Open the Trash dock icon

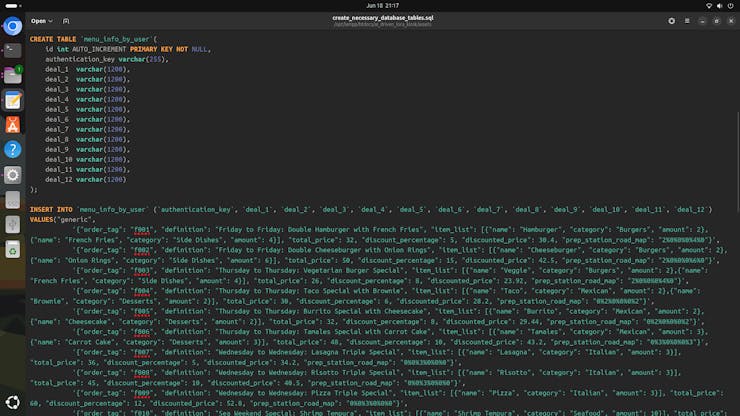[13, 249]
